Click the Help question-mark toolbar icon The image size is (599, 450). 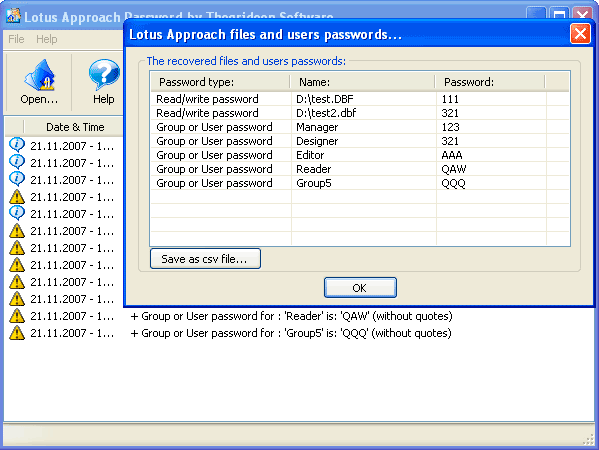tap(104, 74)
